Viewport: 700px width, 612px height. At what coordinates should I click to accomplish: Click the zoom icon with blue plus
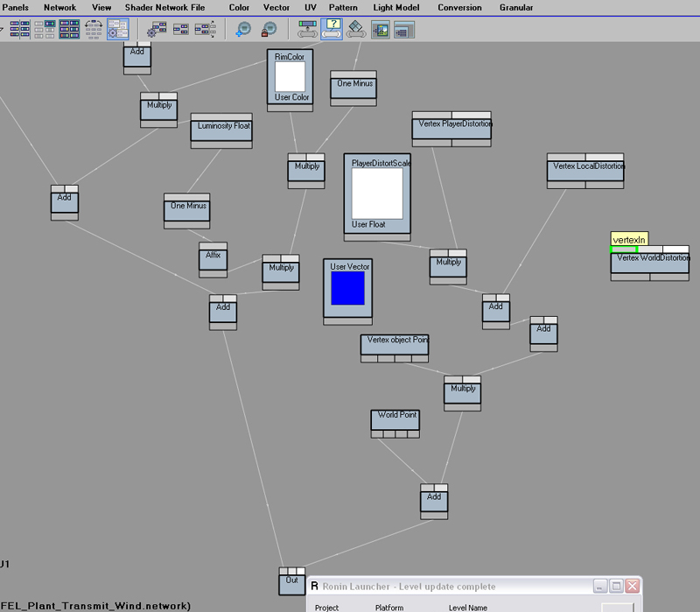pyautogui.click(x=243, y=29)
